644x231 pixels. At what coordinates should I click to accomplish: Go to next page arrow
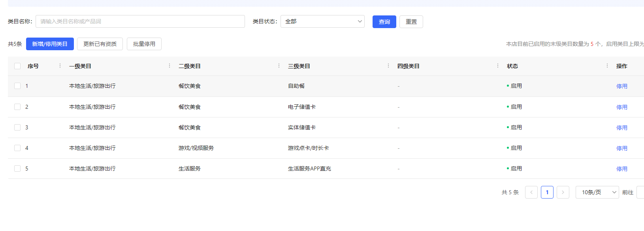pos(563,192)
